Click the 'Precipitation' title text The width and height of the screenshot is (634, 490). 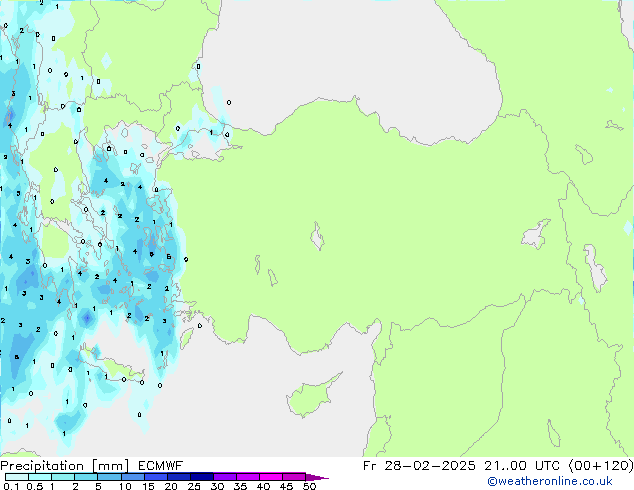(42, 466)
